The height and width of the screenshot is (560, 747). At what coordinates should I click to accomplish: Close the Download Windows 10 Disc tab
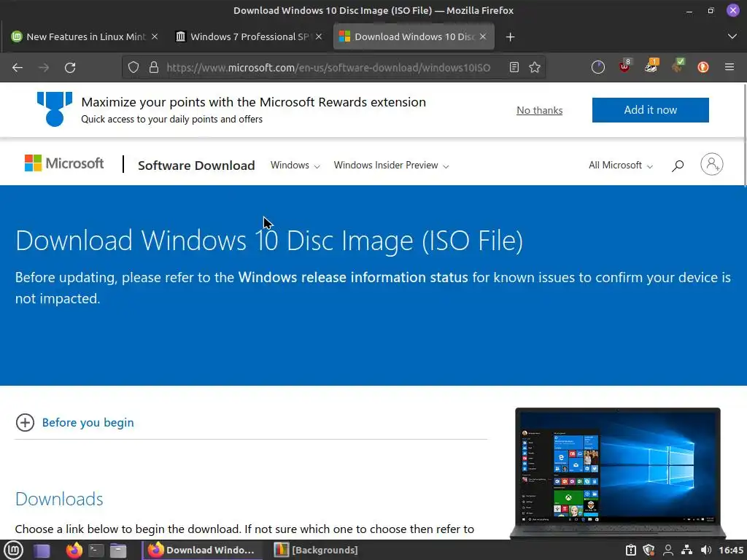[483, 36]
